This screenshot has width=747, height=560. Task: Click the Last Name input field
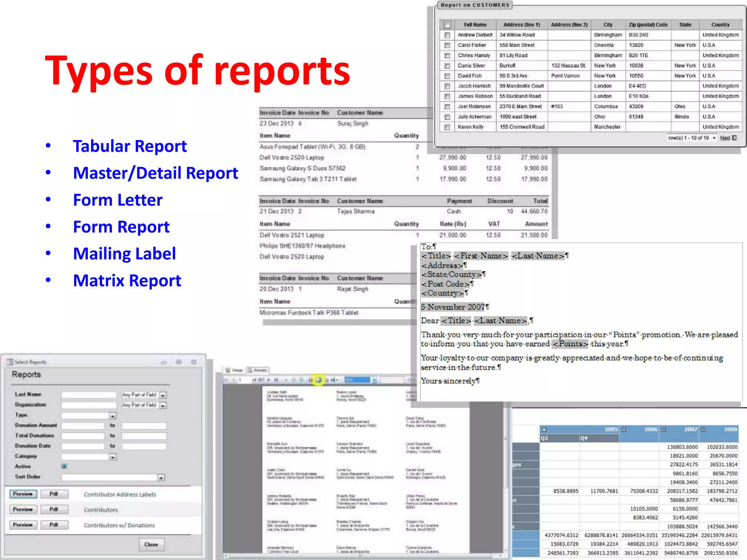click(x=89, y=395)
